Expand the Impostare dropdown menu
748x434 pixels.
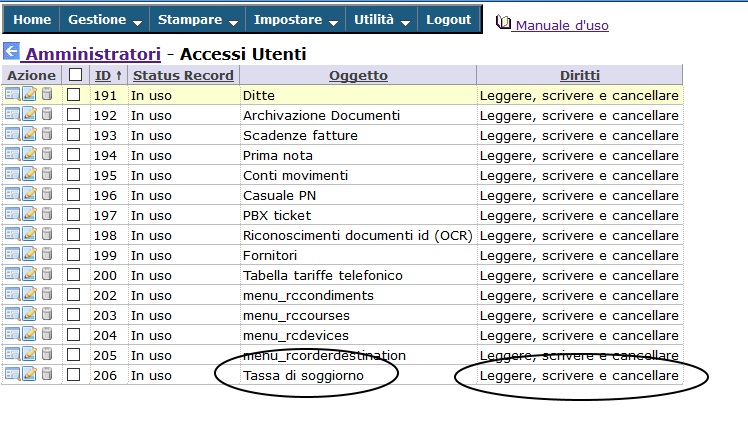tap(294, 20)
